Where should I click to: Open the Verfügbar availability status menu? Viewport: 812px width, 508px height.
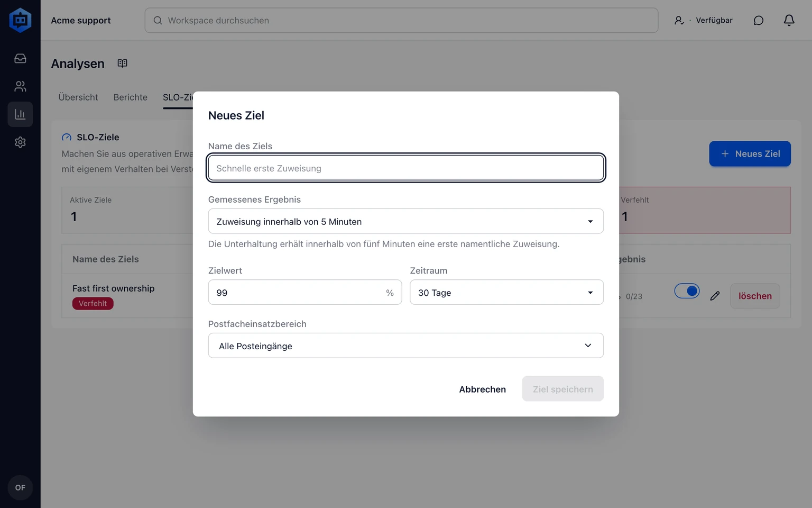pos(703,20)
